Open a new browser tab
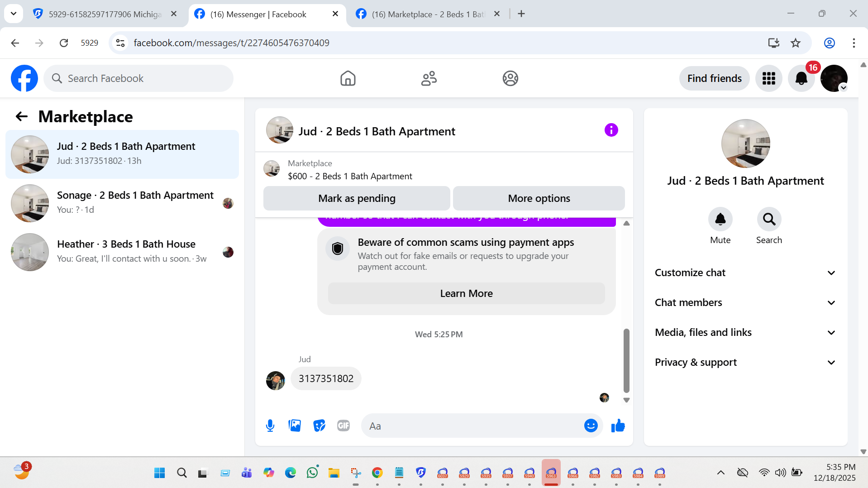 tap(521, 14)
